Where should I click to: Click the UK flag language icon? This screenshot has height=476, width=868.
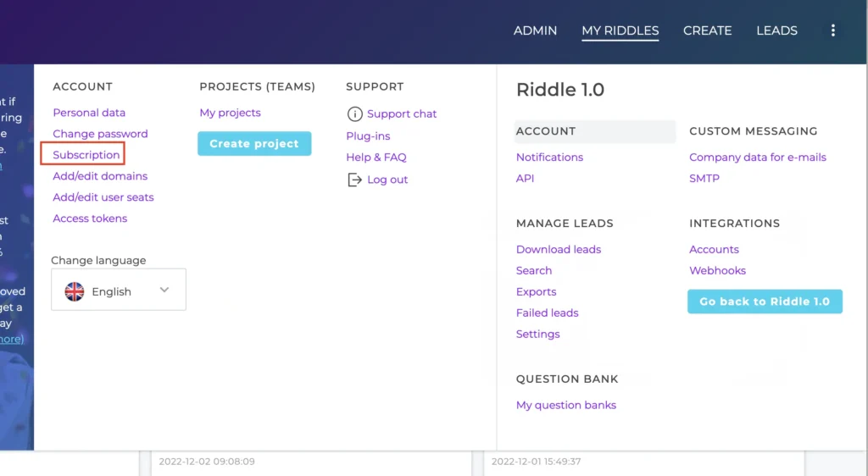pos(75,291)
